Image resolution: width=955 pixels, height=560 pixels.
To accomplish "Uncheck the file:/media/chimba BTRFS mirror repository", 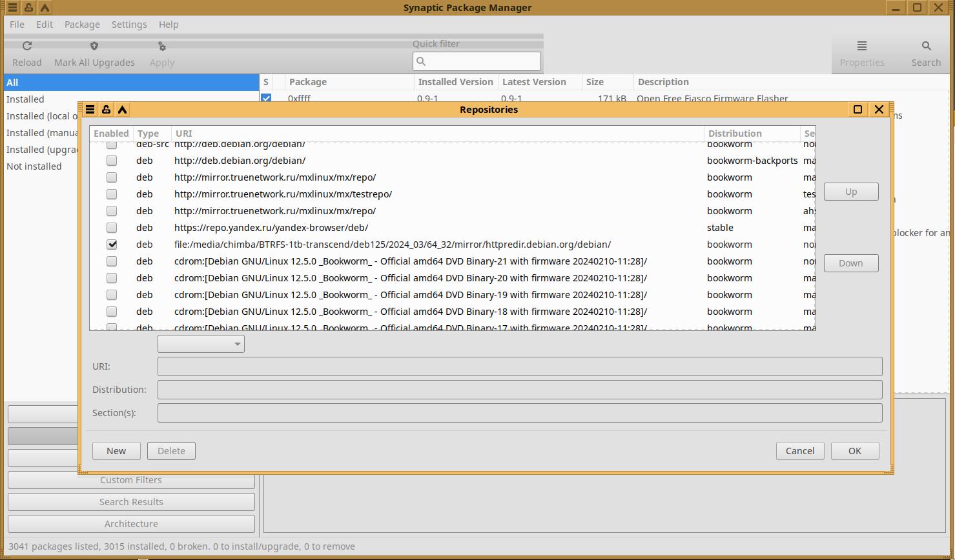I will tap(112, 245).
